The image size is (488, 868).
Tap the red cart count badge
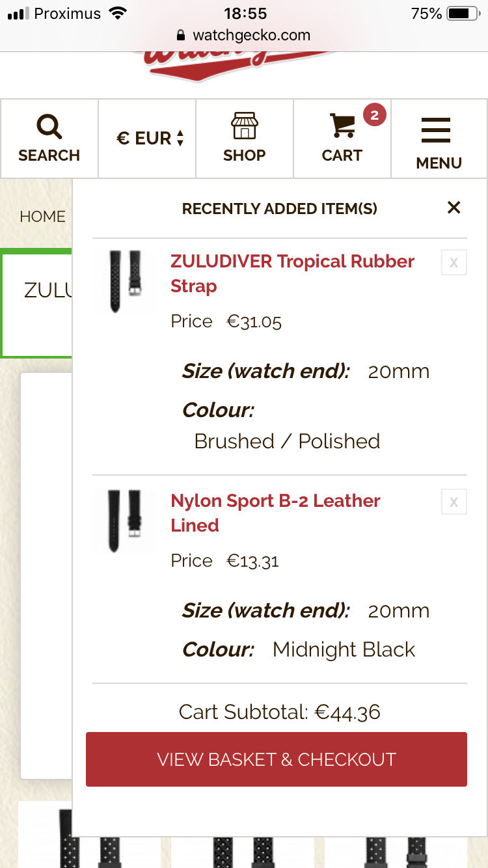pos(374,116)
